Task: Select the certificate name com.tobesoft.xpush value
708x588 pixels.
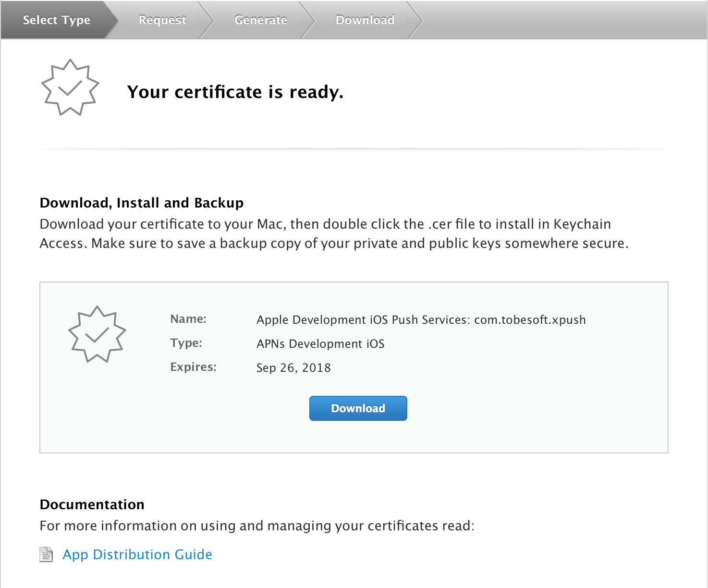Action: pos(421,320)
